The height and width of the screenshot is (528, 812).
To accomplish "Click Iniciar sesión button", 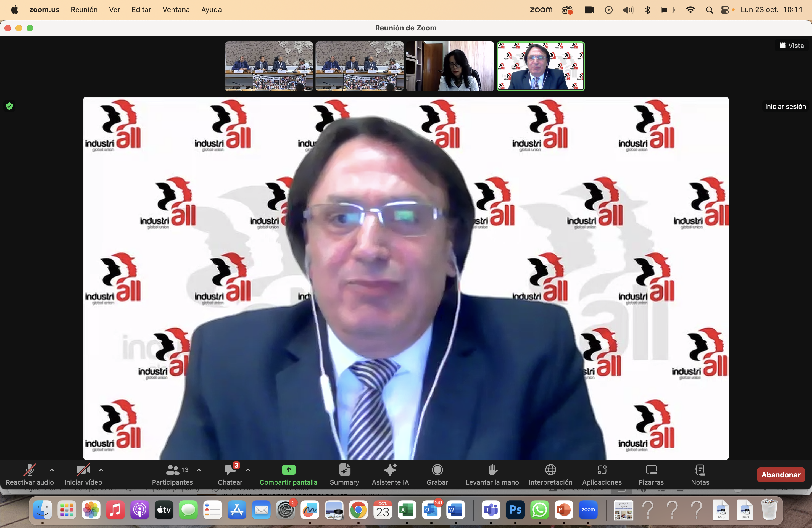I will (785, 106).
